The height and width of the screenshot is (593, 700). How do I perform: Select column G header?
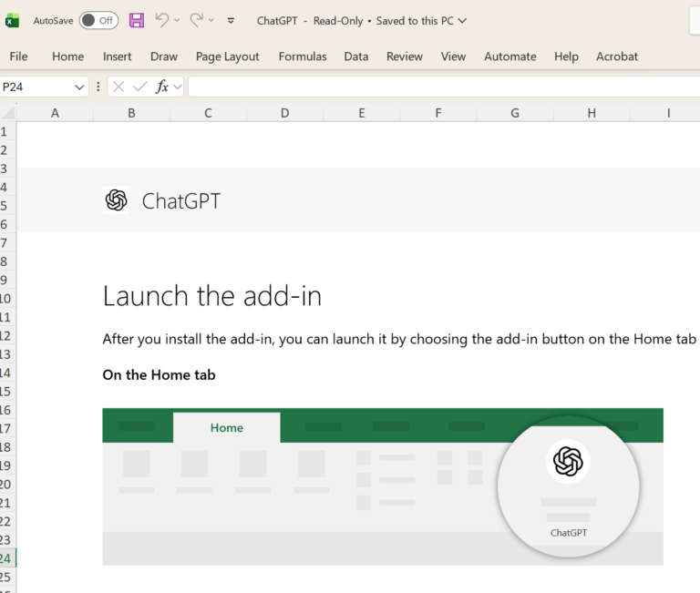pos(515,113)
